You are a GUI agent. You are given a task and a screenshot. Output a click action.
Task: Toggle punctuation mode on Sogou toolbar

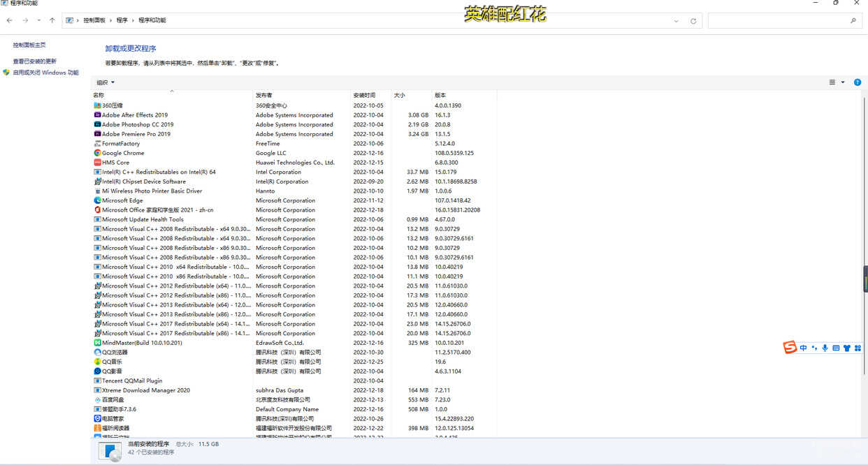(x=814, y=348)
